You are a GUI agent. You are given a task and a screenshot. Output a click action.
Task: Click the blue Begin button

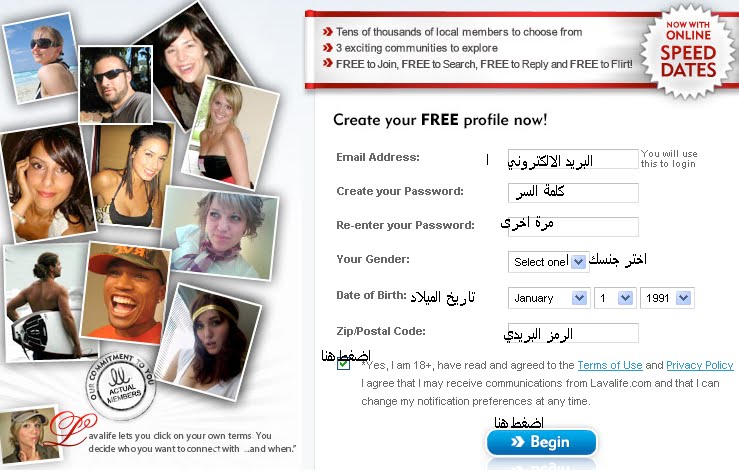coord(541,442)
